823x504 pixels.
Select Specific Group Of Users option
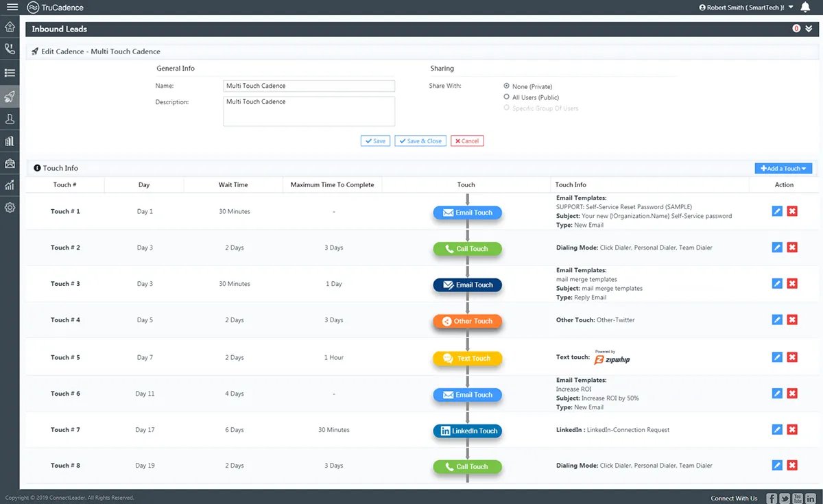[507, 108]
